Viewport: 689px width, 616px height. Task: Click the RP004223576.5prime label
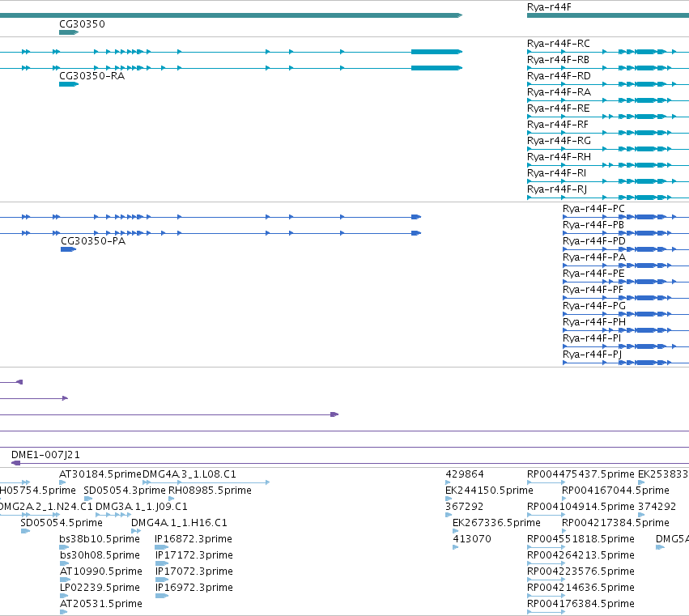coord(581,571)
